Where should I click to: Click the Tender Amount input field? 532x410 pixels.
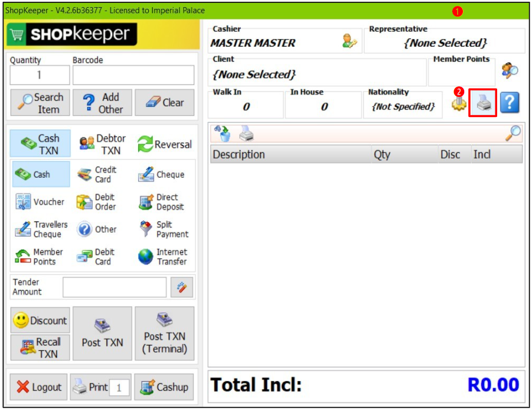point(115,288)
